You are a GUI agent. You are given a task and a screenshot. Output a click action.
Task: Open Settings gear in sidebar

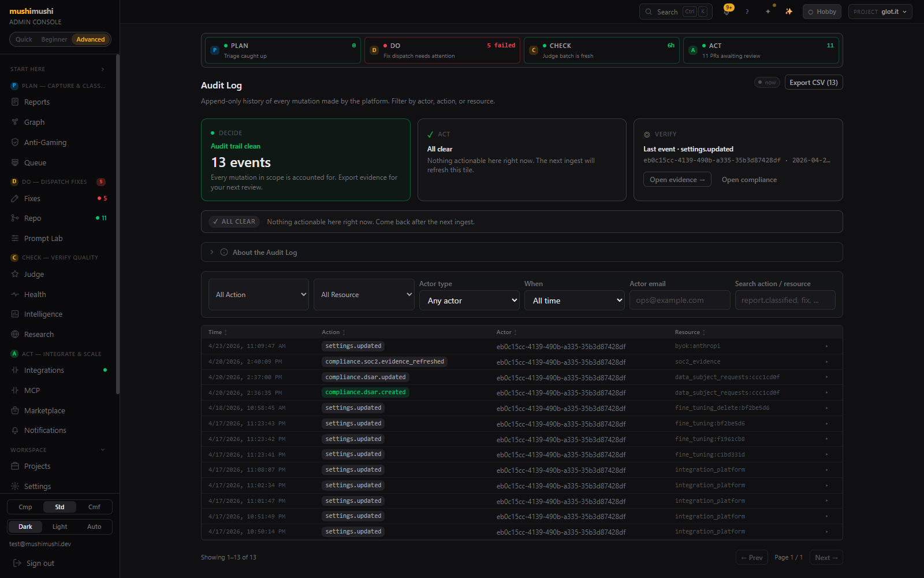15,486
